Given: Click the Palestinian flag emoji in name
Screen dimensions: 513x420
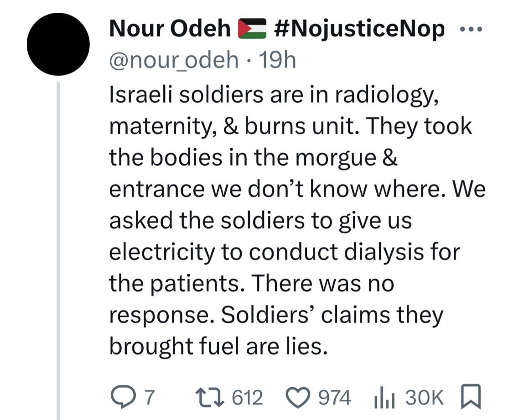Looking at the screenshot, I should (x=252, y=30).
